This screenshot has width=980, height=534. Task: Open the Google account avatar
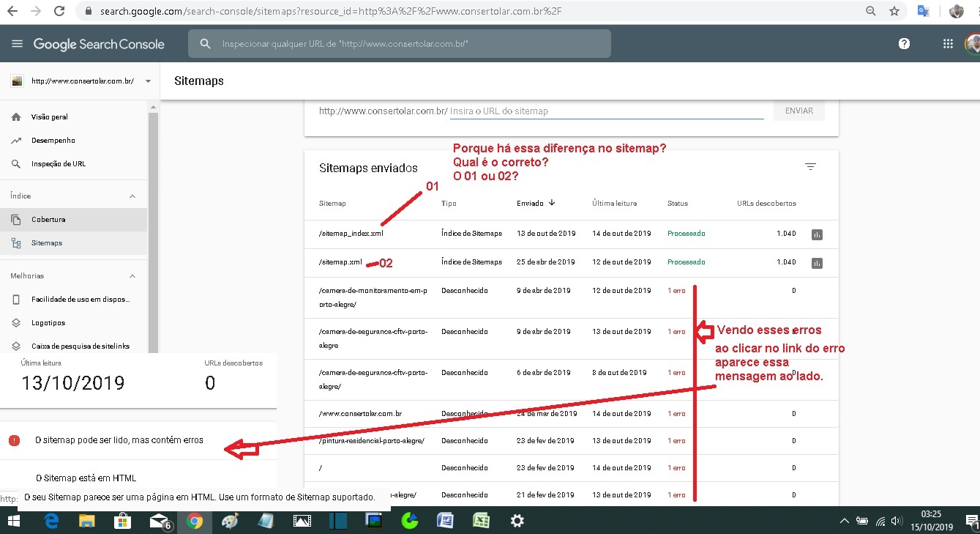973,44
